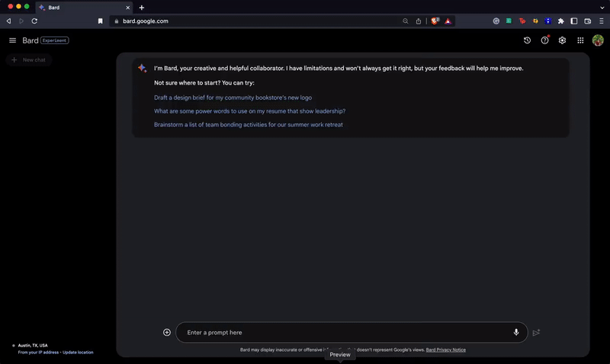Click the 'Austin, TX, USA' location text
Image resolution: width=610 pixels, height=364 pixels.
(33, 346)
